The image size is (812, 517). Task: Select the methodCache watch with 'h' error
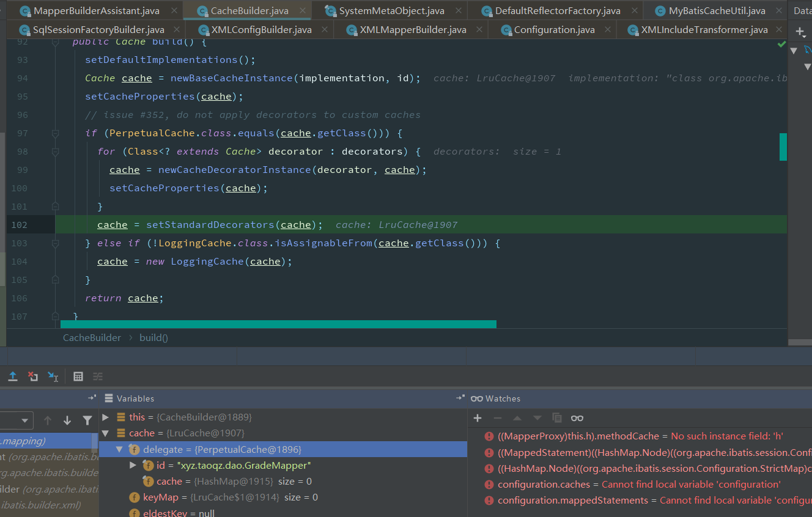[x=640, y=436]
